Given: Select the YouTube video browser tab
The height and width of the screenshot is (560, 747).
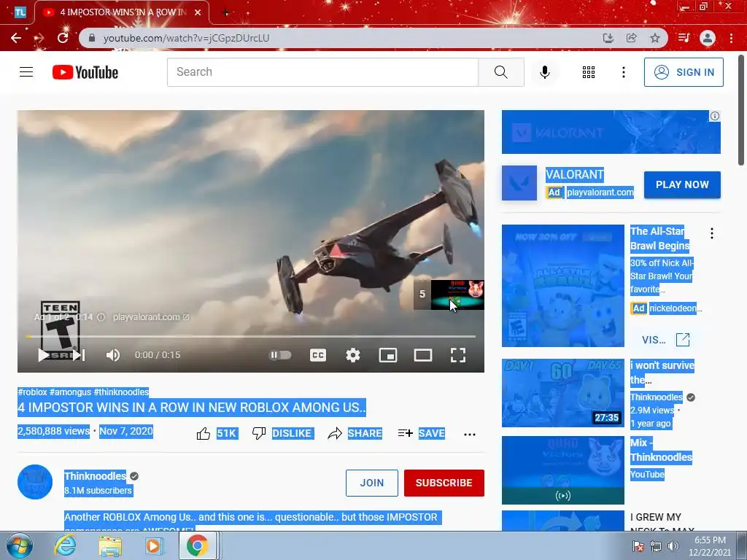Looking at the screenshot, I should [122, 12].
